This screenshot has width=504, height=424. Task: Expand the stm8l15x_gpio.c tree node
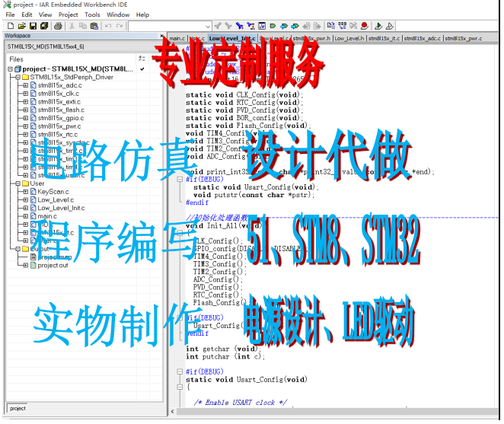26,118
